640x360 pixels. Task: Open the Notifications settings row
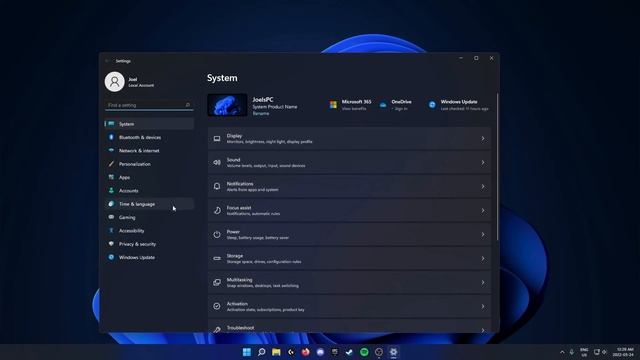point(349,187)
